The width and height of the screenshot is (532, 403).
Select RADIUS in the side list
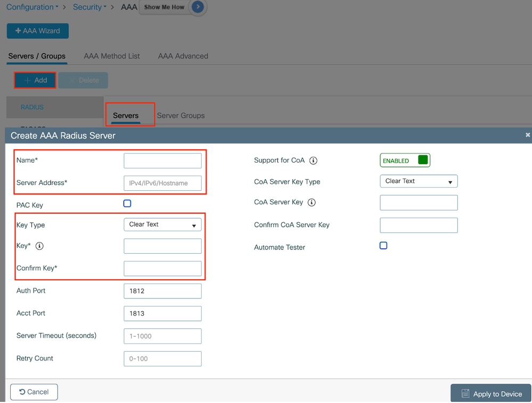(x=55, y=107)
